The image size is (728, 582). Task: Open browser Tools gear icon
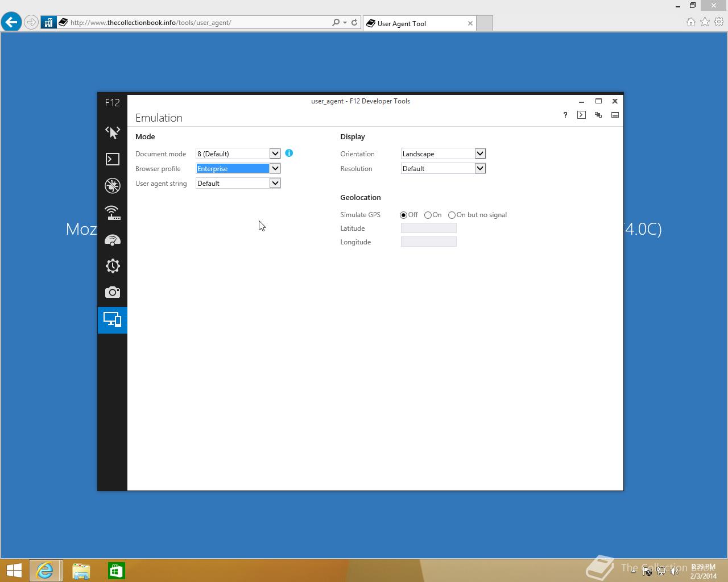[x=719, y=22]
